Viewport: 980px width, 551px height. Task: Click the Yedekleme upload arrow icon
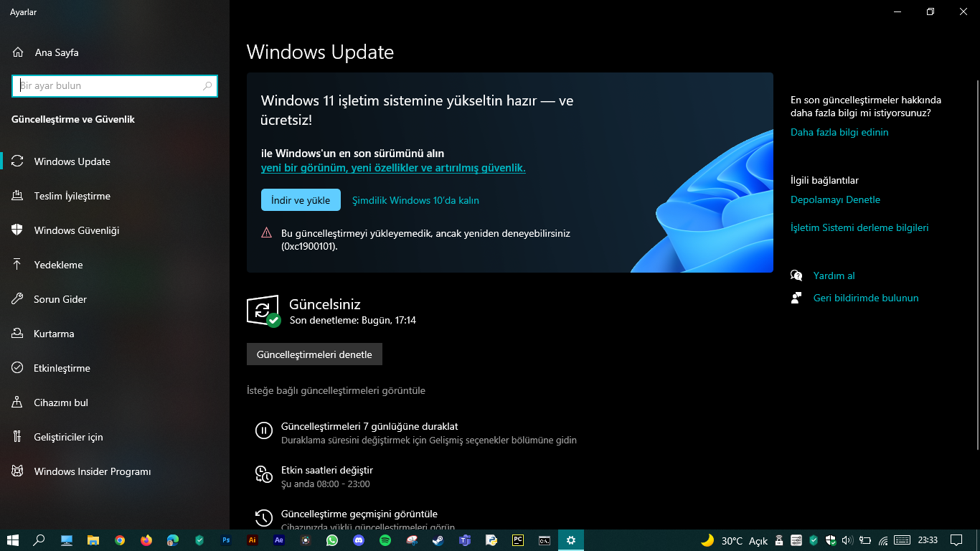click(18, 265)
